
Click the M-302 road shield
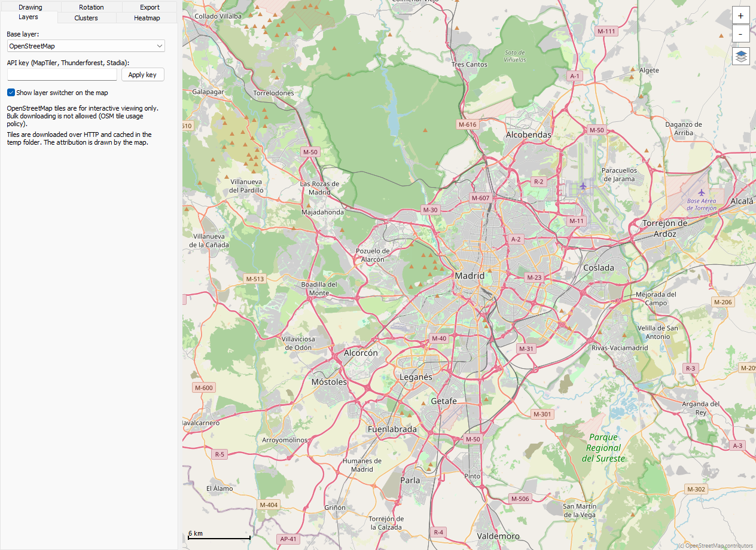[x=696, y=489]
